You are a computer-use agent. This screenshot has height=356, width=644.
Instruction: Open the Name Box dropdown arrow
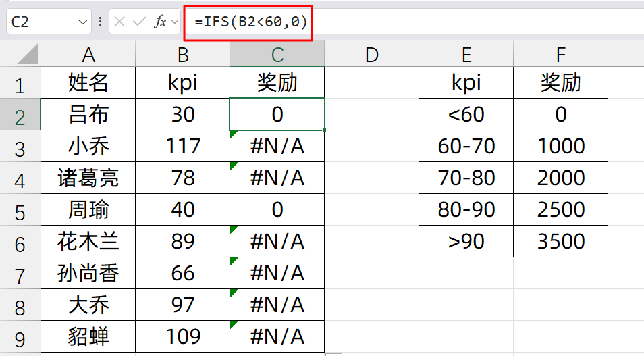pyautogui.click(x=82, y=22)
